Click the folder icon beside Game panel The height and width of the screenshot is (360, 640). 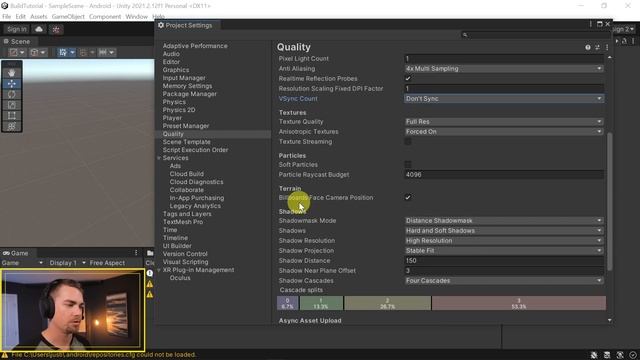click(x=150, y=253)
